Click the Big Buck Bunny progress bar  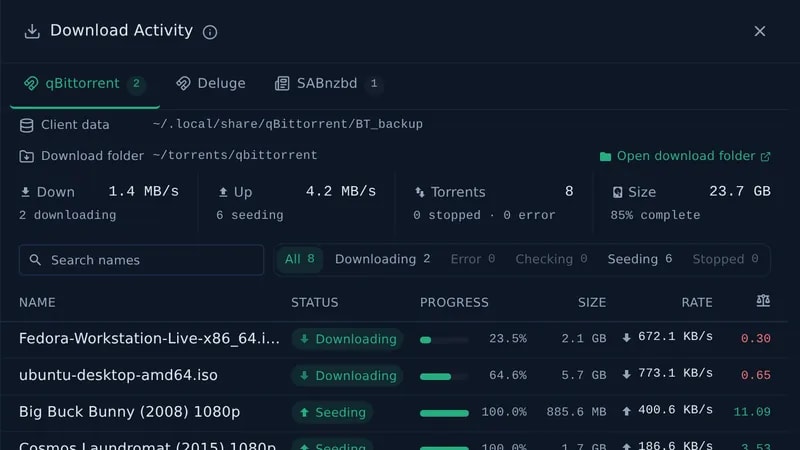[444, 413]
